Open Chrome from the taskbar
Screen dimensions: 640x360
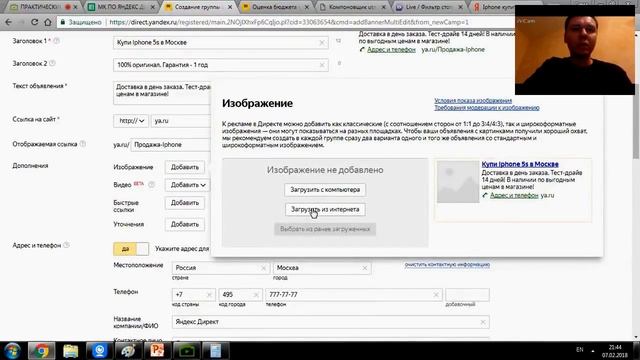tap(41, 351)
